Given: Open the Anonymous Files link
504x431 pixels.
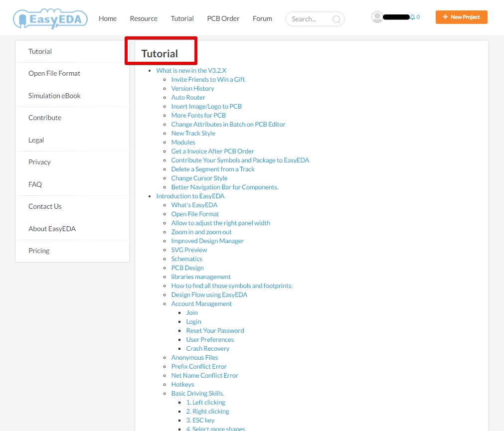Looking at the screenshot, I should click(x=194, y=358).
